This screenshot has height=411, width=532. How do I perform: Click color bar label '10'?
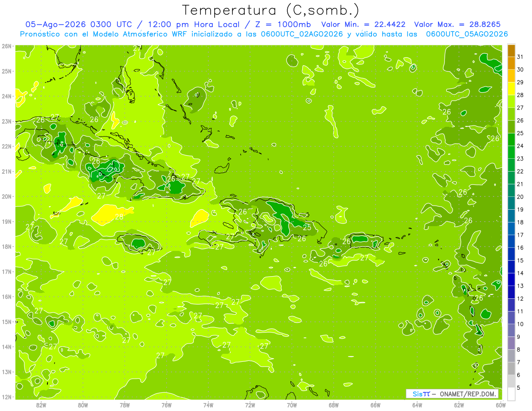point(520,324)
